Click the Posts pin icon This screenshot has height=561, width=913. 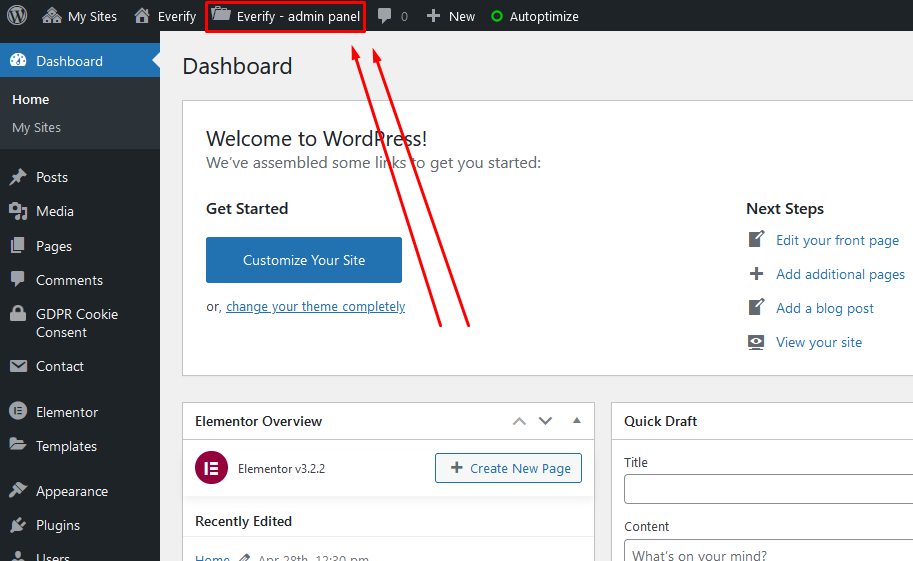point(18,177)
